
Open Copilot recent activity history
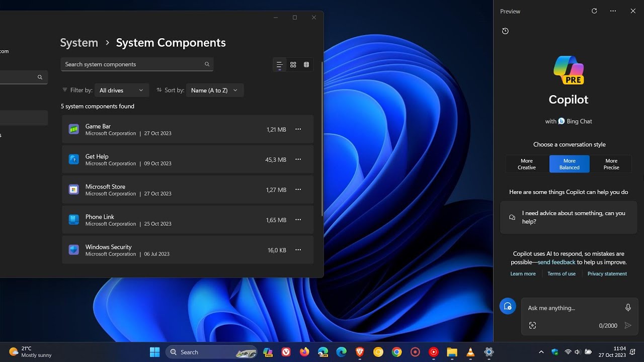pyautogui.click(x=505, y=31)
